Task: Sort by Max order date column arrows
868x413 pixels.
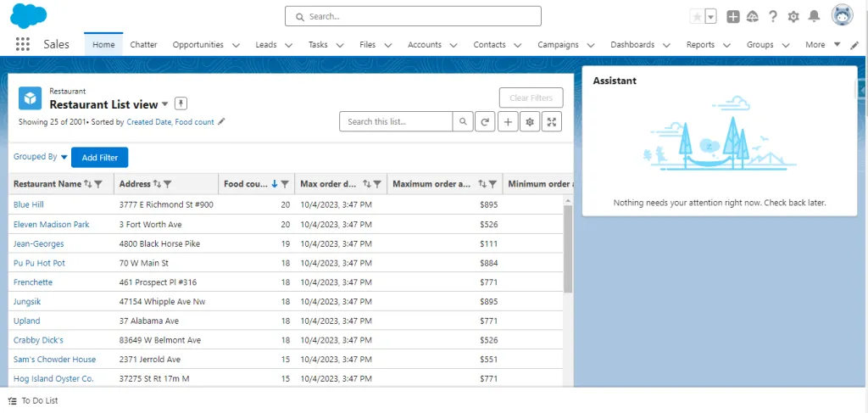Action: [366, 184]
